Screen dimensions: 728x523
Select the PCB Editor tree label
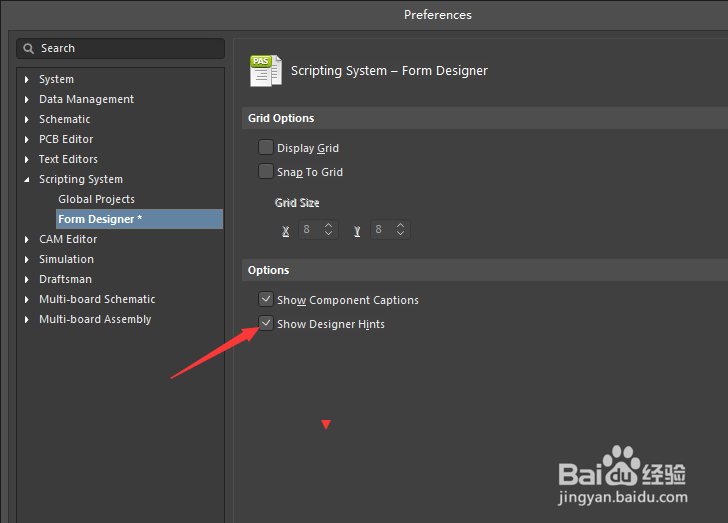pos(66,139)
